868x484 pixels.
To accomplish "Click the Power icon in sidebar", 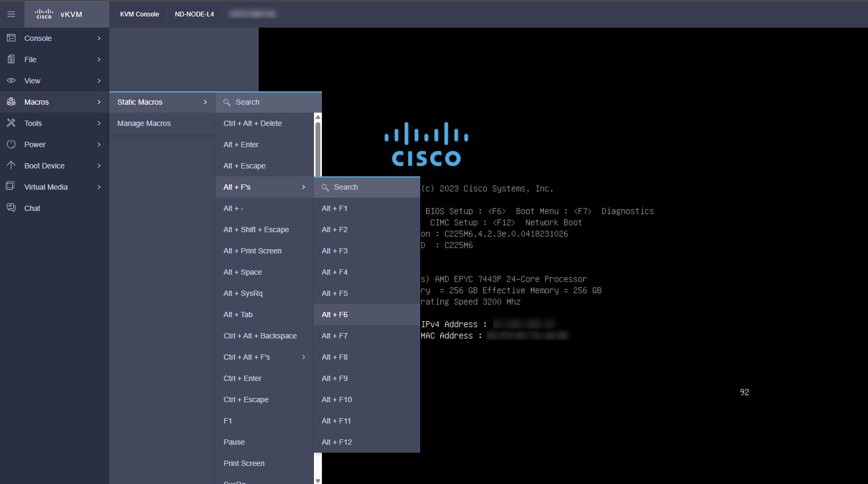I will coord(11,145).
